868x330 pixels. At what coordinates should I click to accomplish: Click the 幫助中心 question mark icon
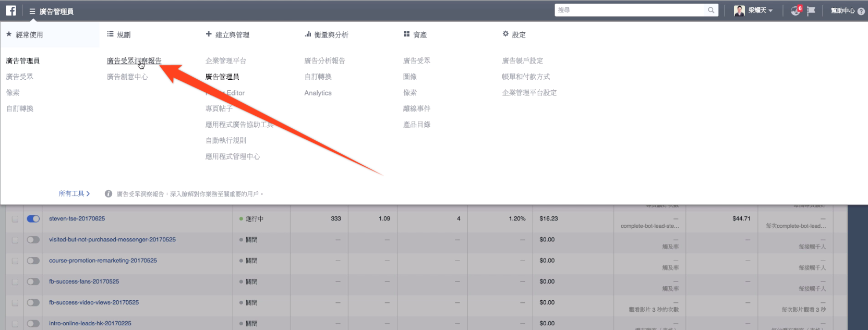click(861, 11)
